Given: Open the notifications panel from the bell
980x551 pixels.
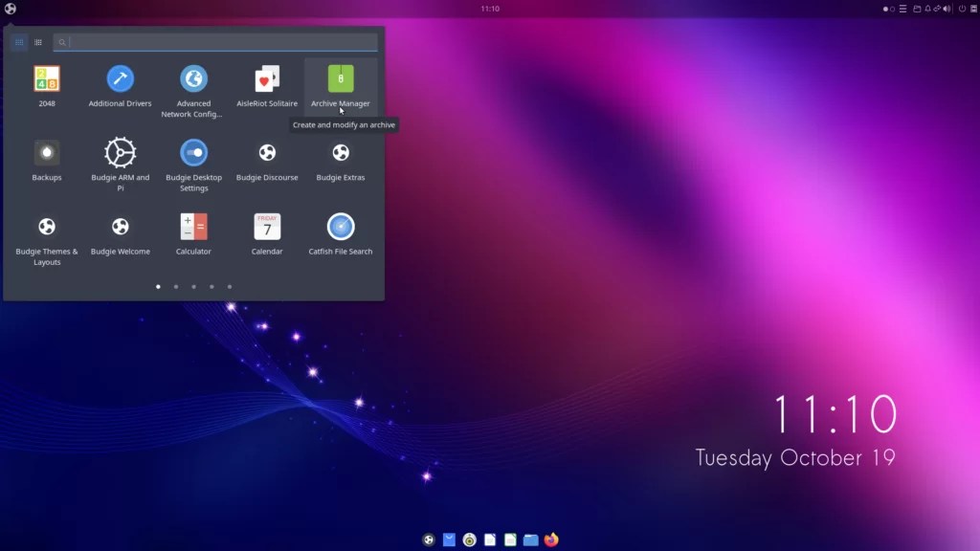Looking at the screenshot, I should [927, 9].
